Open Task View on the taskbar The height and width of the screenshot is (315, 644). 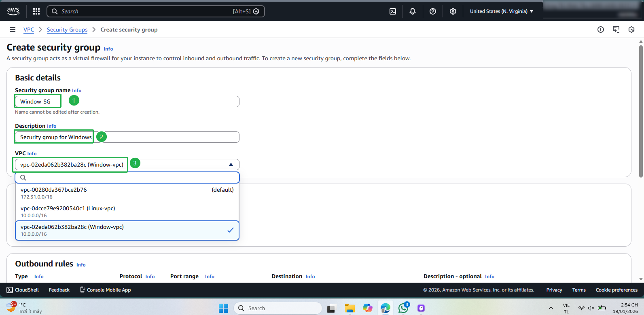pos(332,308)
